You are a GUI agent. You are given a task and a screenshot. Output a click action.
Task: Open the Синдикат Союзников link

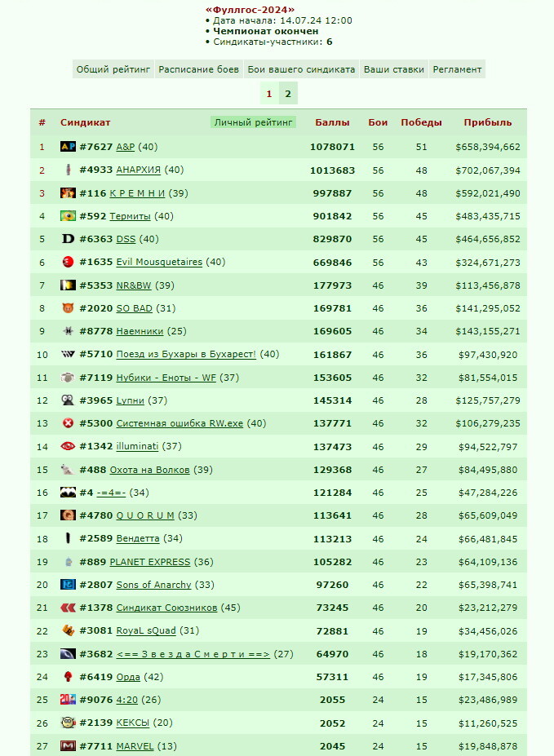(166, 608)
